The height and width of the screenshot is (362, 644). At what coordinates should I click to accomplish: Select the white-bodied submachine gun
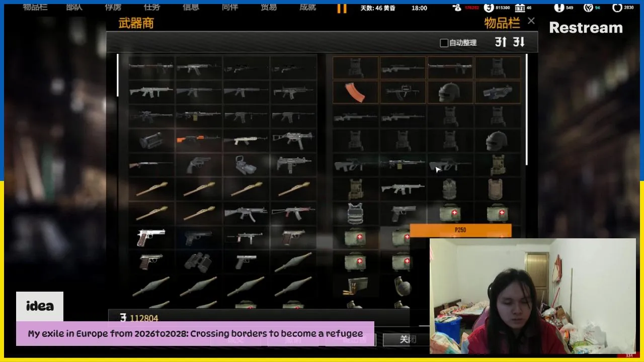[246, 139]
